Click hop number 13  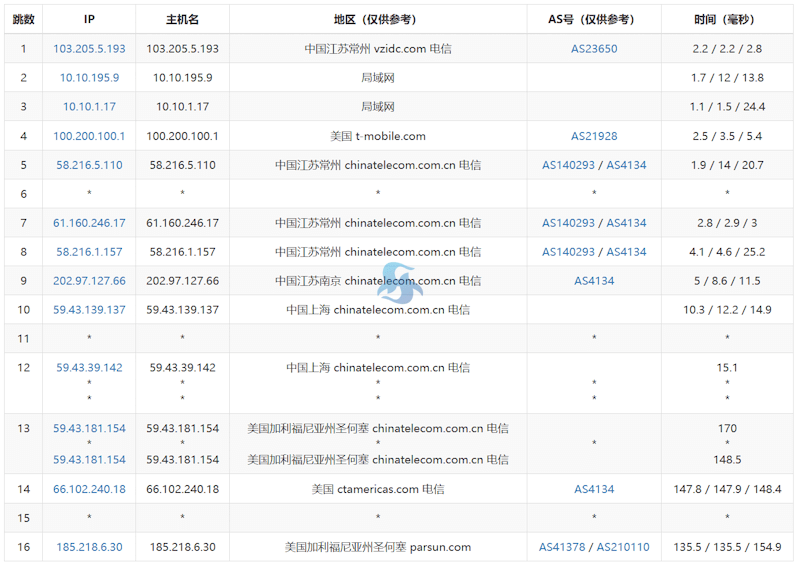(23, 429)
